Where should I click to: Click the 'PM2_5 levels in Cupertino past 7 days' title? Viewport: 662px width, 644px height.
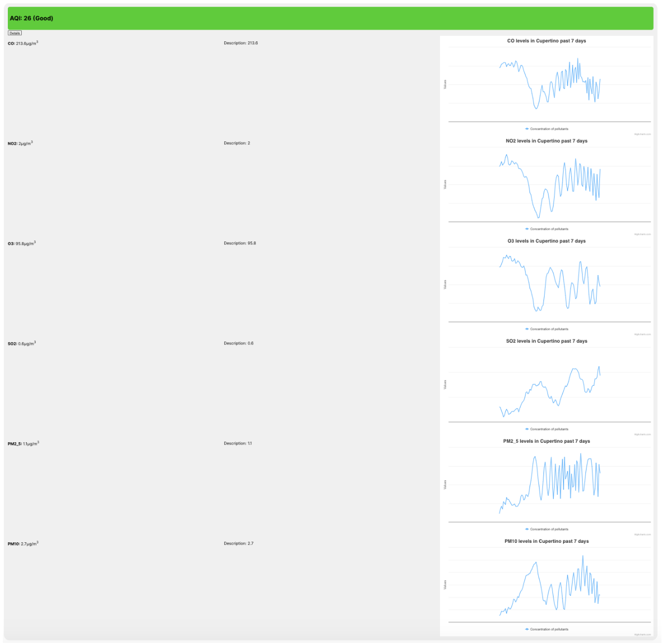[x=546, y=441]
